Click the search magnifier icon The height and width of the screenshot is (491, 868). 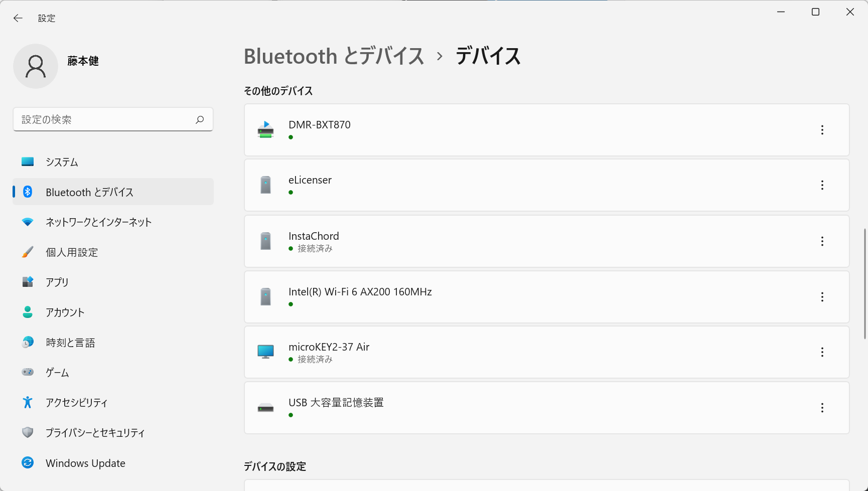tap(200, 119)
